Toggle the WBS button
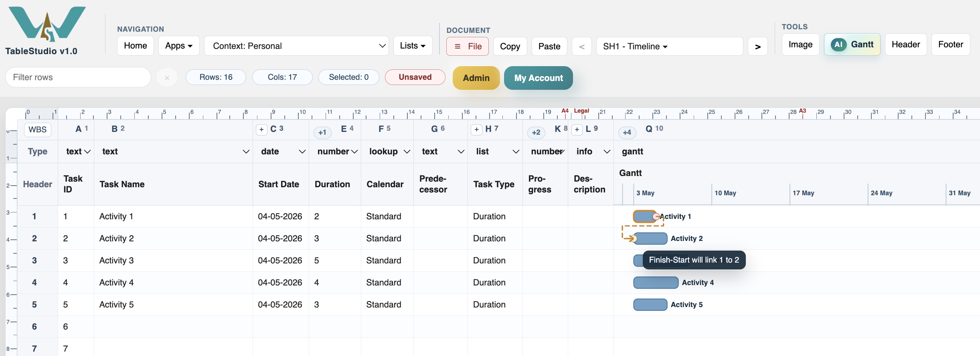Screen dimensions: 980x356 (38, 129)
